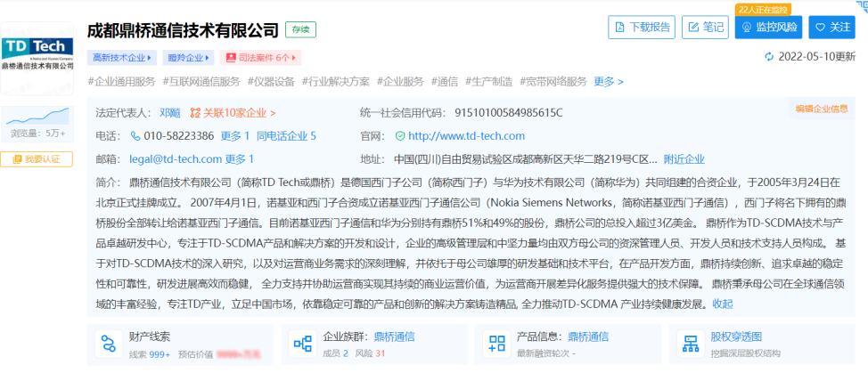
Task: Click the TD Tech company logo thumbnail
Action: pyautogui.click(x=37, y=59)
